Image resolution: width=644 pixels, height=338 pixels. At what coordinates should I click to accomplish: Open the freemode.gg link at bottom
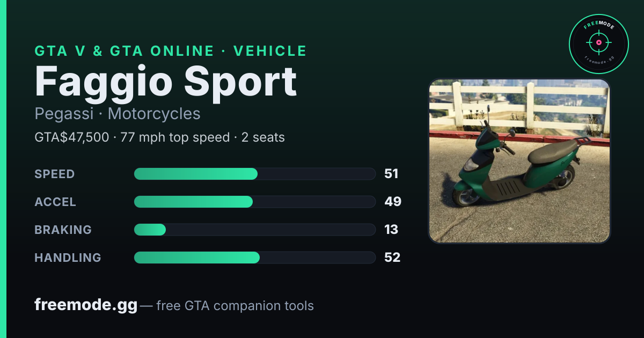86,305
